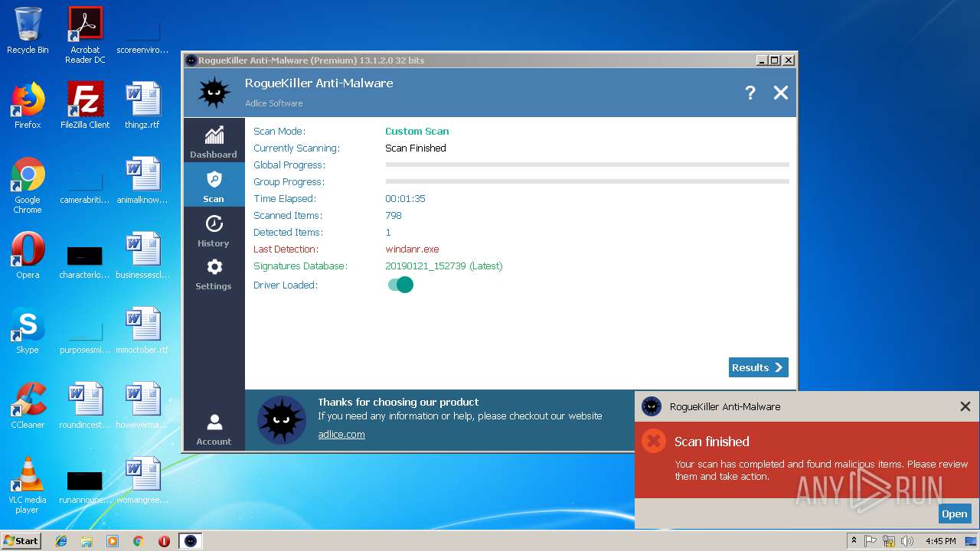
Task: Click the Results button
Action: click(x=758, y=367)
